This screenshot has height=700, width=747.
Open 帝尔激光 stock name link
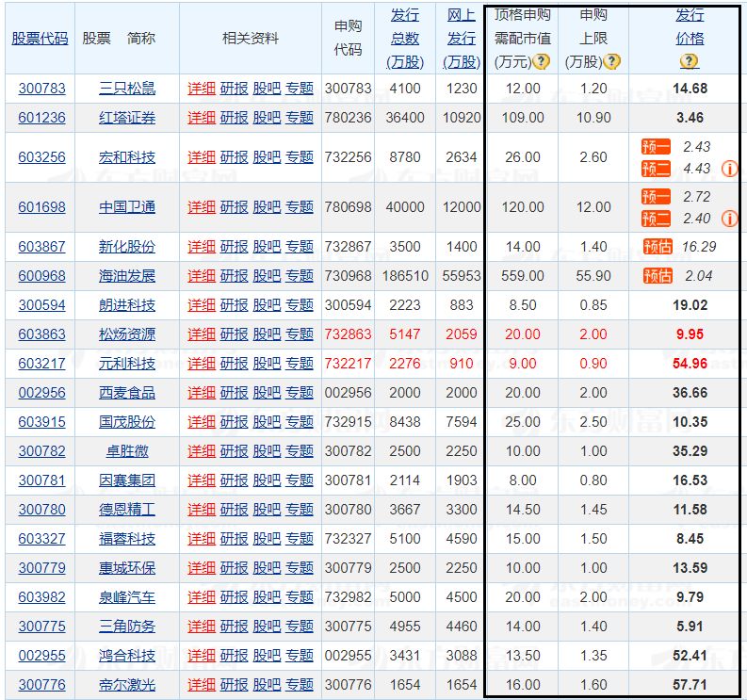click(127, 685)
